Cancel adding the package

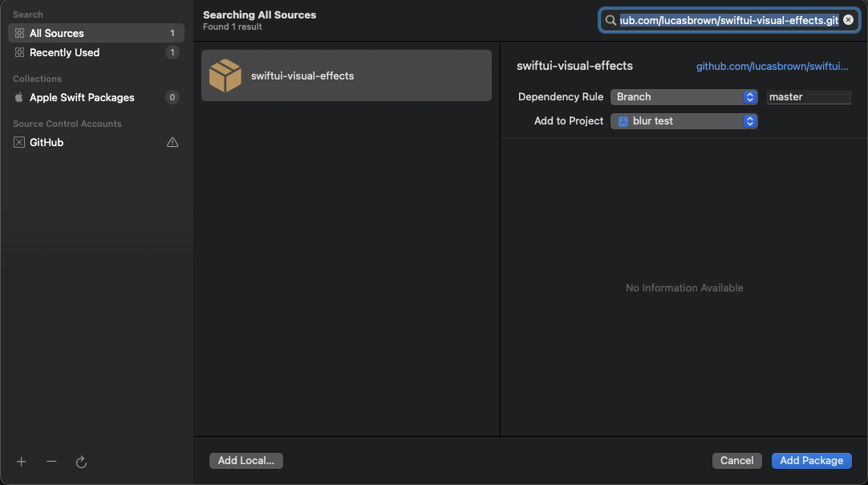736,461
